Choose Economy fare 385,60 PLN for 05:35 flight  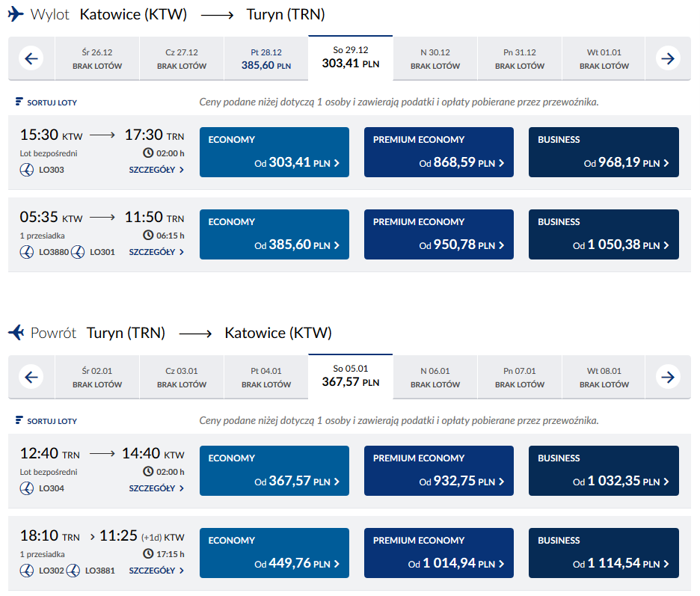pos(274,234)
